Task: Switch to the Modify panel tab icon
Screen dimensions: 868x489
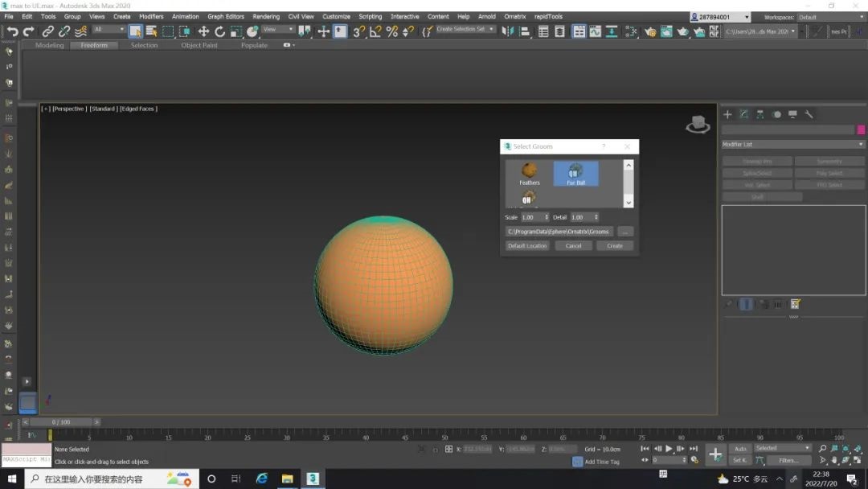Action: tap(744, 114)
